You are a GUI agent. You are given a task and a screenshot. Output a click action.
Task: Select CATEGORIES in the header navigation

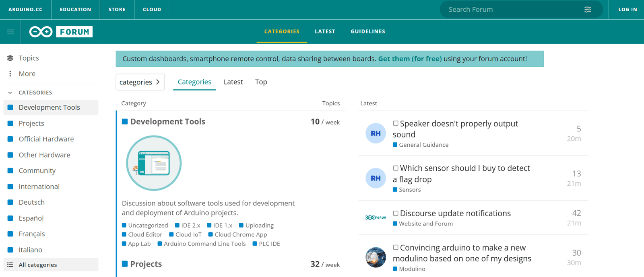282,31
